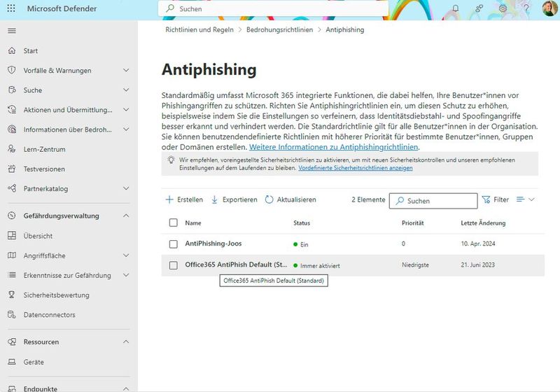Open Datenconnectors in the navigation
Screen dimensions: 560x392
[x=49, y=315]
